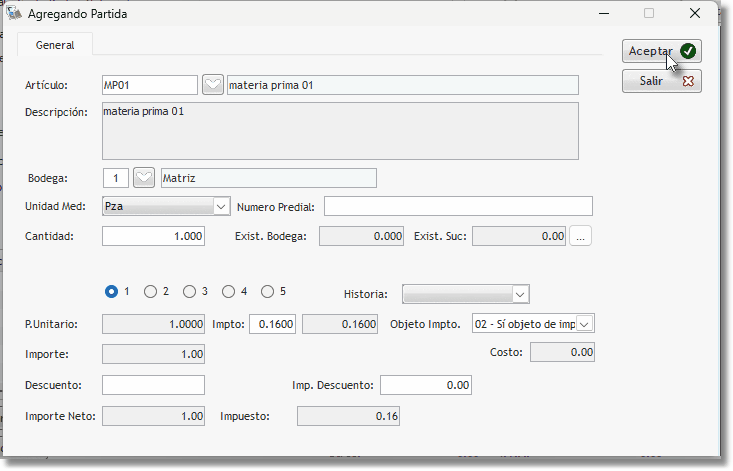Click the Bodega lookup arrow button
Screen dimensions: 733x471
[x=144, y=178]
